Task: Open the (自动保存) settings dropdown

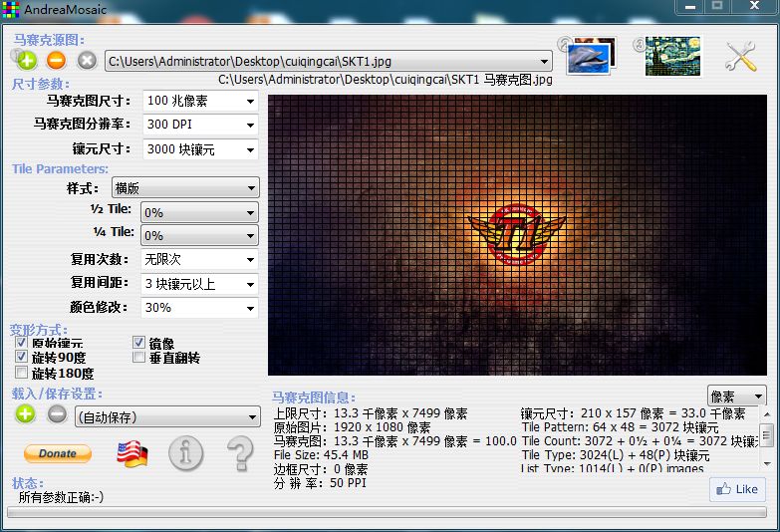Action: (x=167, y=417)
